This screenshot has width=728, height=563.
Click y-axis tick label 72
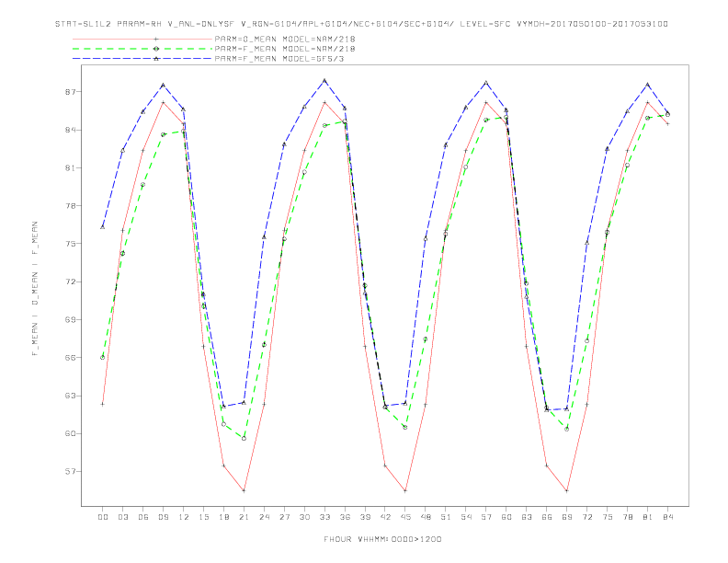pos(70,282)
